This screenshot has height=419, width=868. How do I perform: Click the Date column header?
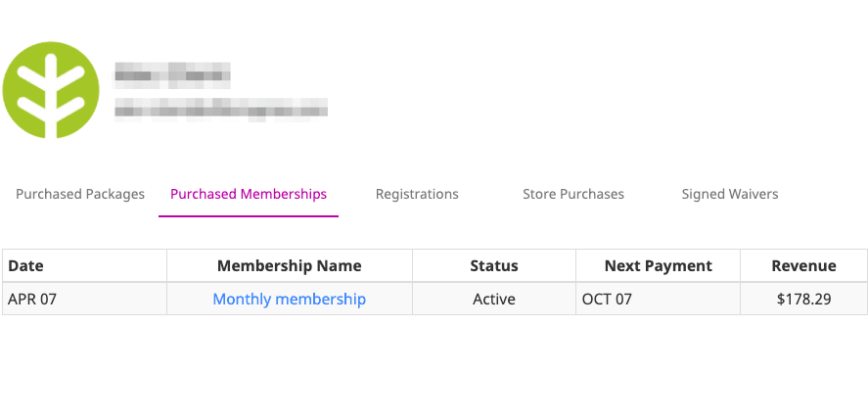coord(84,265)
